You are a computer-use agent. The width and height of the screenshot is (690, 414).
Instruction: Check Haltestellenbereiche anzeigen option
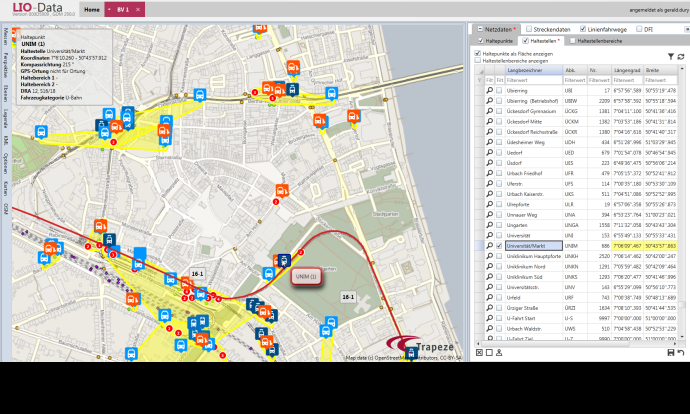(x=476, y=60)
